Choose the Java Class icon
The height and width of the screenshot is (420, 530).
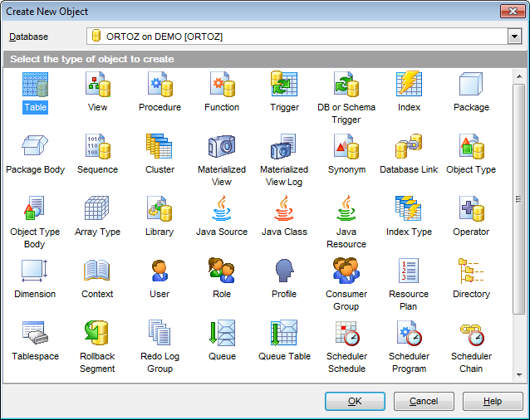click(x=284, y=208)
